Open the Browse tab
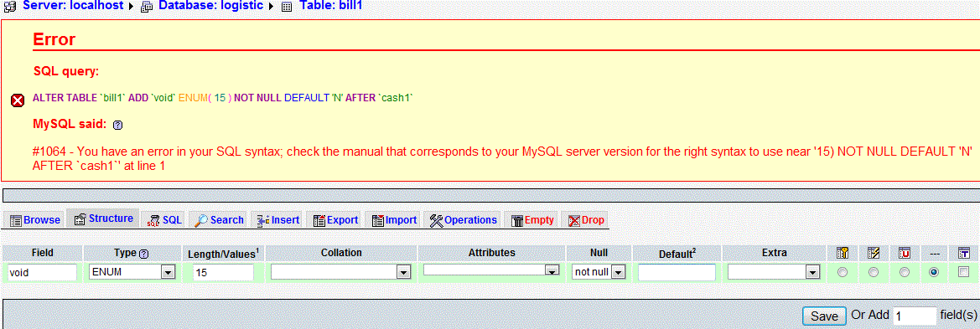This screenshot has width=980, height=329. click(35, 219)
